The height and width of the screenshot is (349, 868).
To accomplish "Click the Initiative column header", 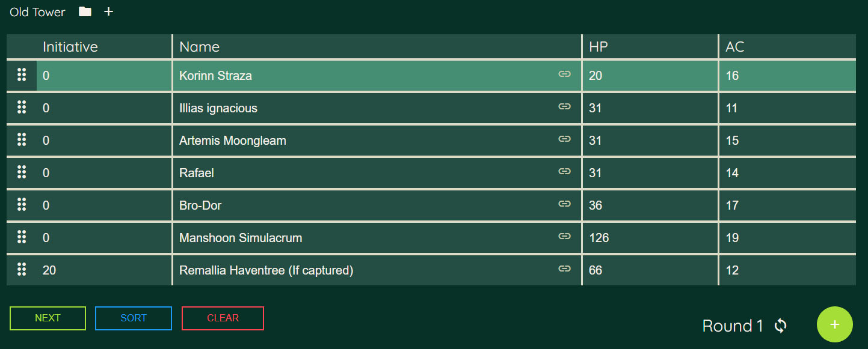I will coord(70,47).
